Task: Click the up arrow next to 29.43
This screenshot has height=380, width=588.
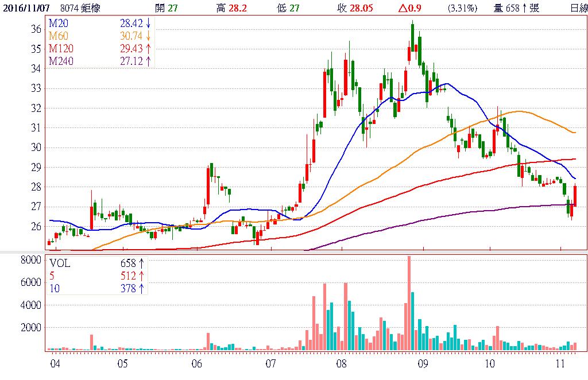Action: tap(148, 49)
